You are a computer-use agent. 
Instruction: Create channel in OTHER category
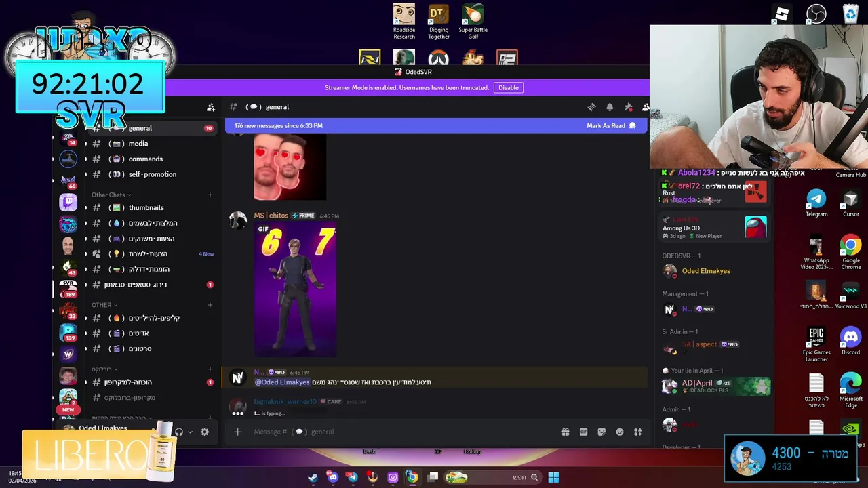(x=210, y=305)
